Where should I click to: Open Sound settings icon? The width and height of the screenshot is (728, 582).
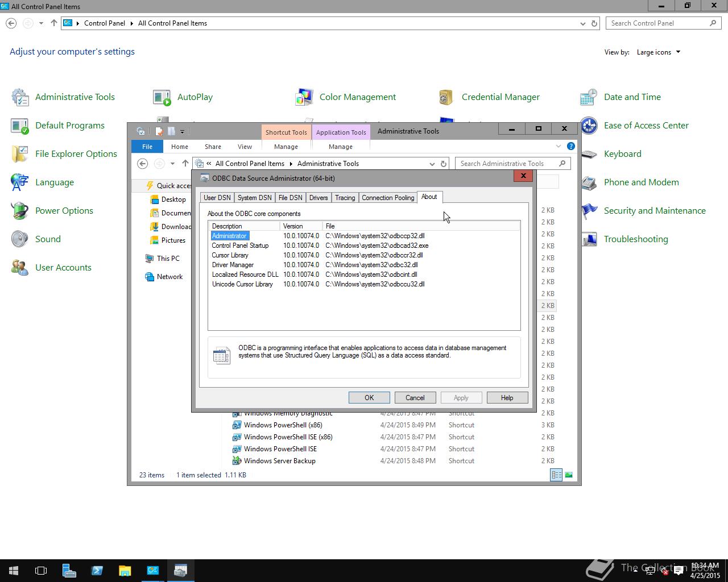35,239
